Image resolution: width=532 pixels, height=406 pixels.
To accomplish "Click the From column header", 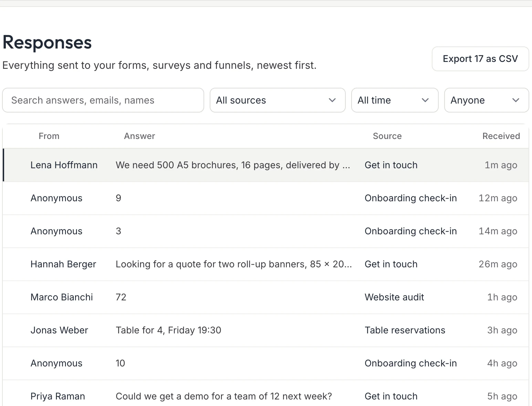I will coord(49,136).
